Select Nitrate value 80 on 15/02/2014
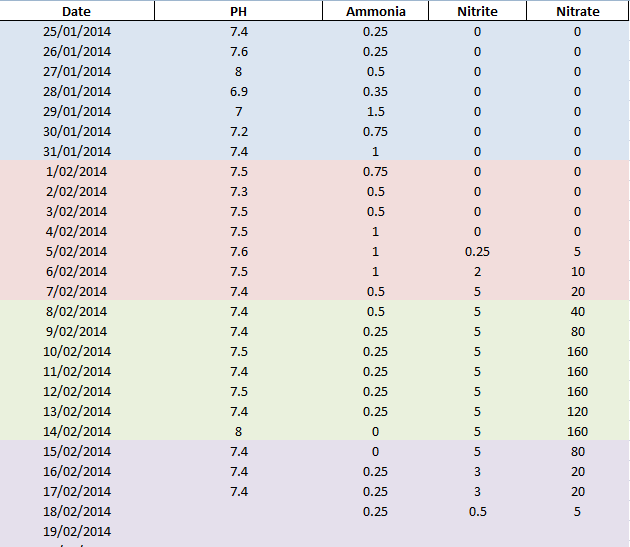This screenshot has height=547, width=630. (x=578, y=451)
